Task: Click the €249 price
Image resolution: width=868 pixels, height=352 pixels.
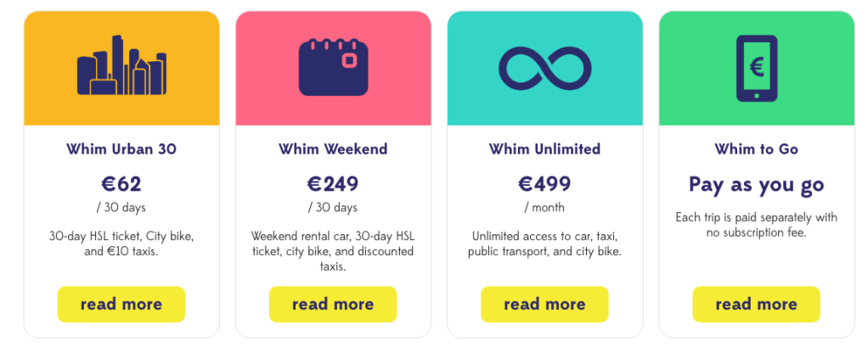Action: [x=333, y=184]
